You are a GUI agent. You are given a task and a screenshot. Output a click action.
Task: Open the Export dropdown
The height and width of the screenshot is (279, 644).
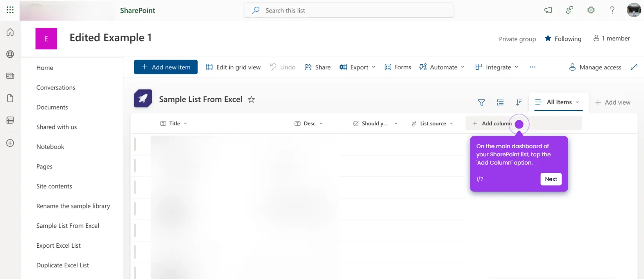tap(358, 67)
